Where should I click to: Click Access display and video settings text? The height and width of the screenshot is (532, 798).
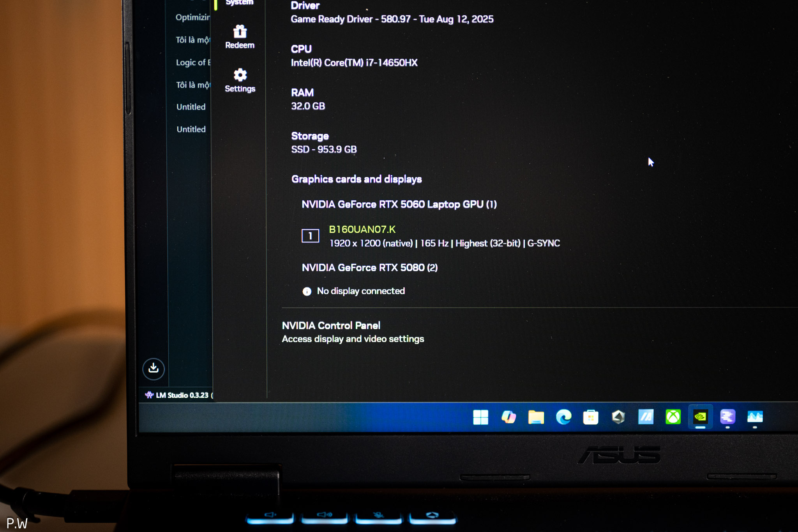353,339
